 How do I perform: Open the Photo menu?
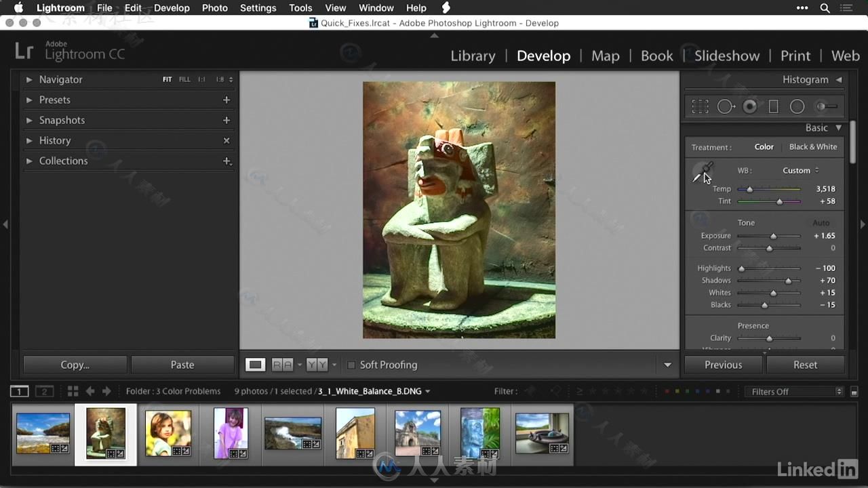[214, 8]
